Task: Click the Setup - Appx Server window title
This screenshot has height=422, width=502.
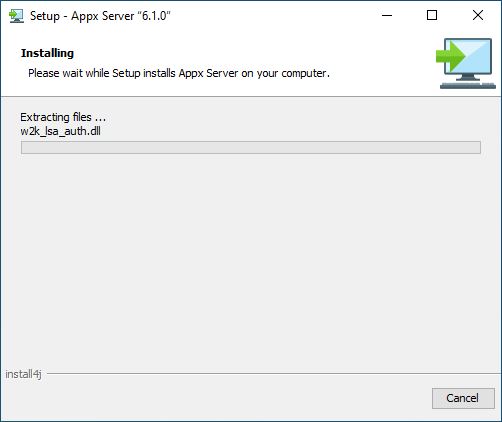Action: [100, 16]
